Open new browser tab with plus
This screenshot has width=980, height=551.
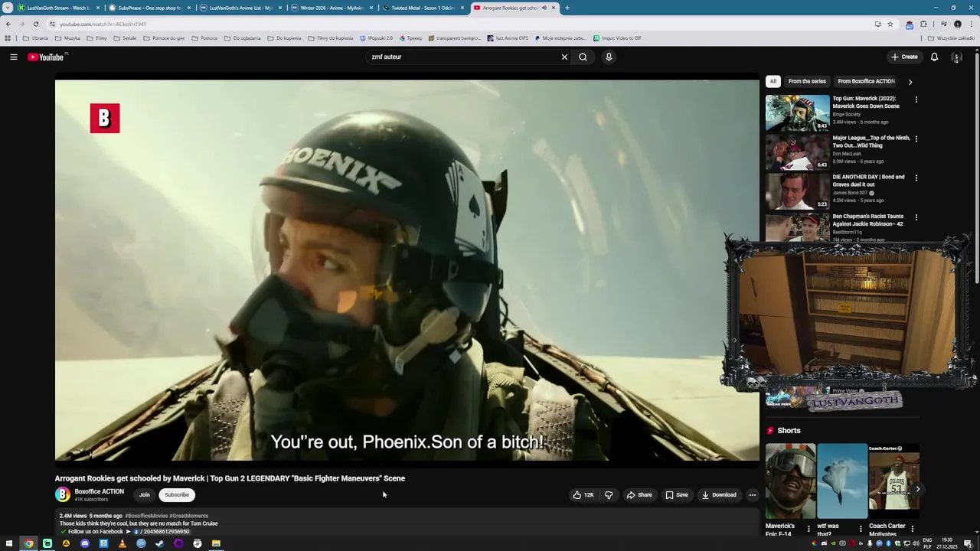click(567, 8)
